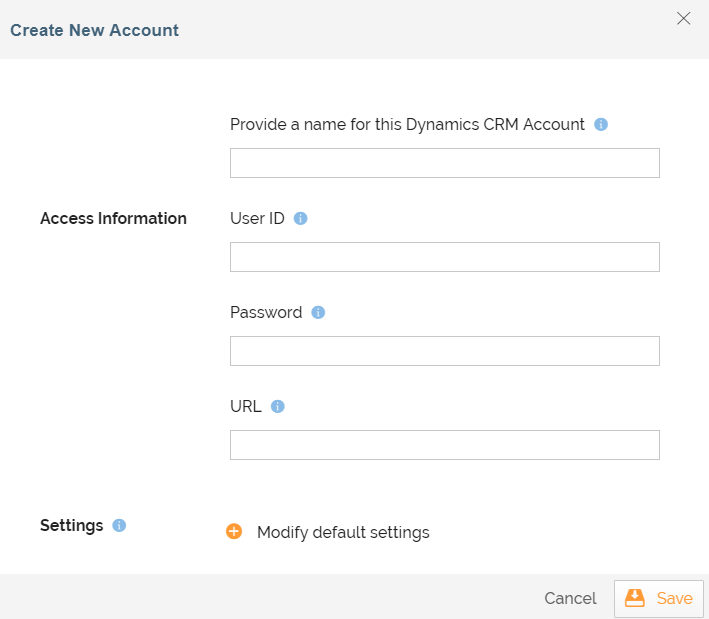Viewport: 709px width, 619px height.
Task: Click the Save button label
Action: click(x=674, y=598)
